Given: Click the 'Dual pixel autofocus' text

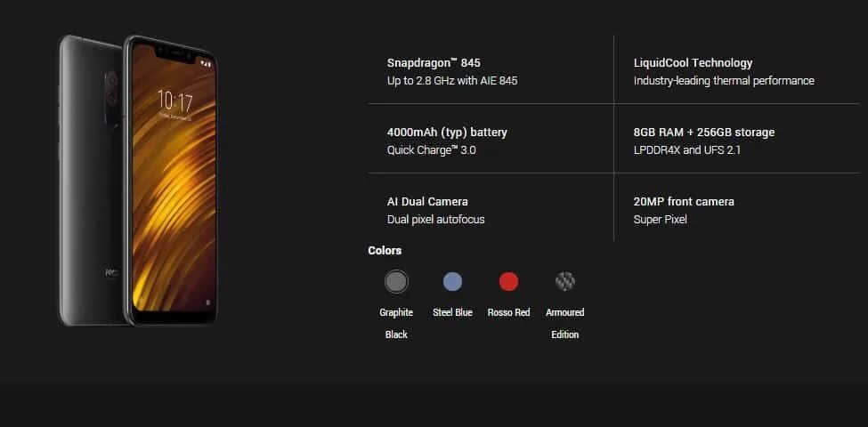Looking at the screenshot, I should [x=435, y=220].
